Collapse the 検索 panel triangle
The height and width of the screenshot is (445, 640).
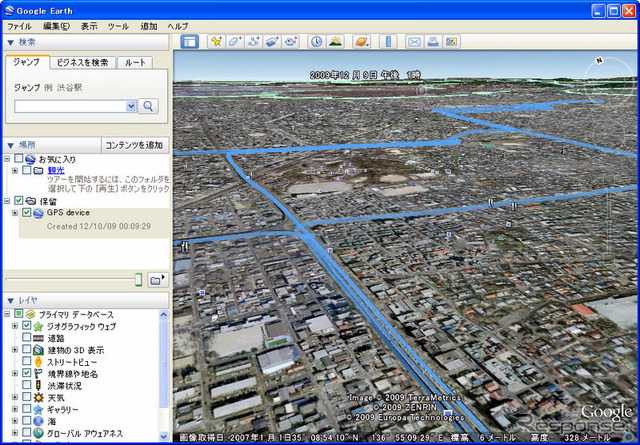(11, 42)
